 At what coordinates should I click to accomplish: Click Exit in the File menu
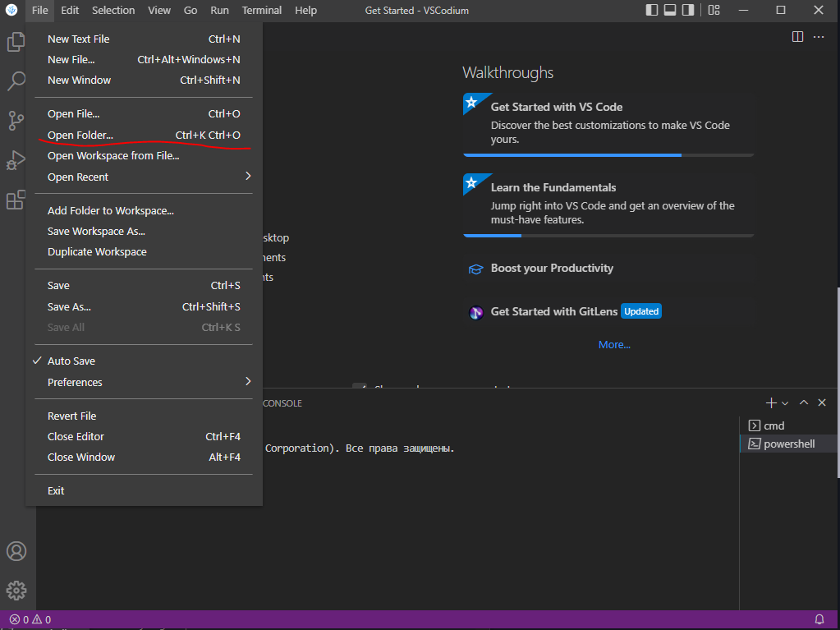144,490
